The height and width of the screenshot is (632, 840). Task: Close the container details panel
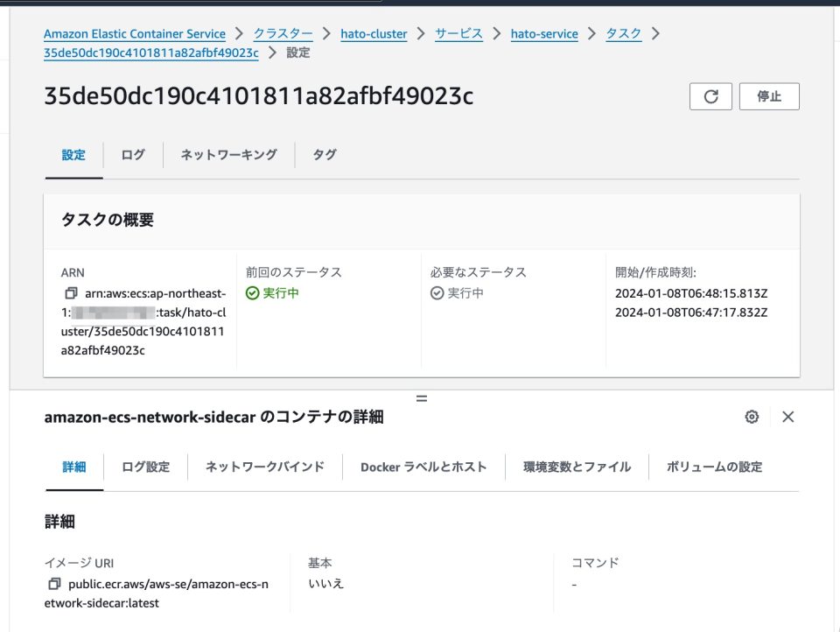pos(787,417)
